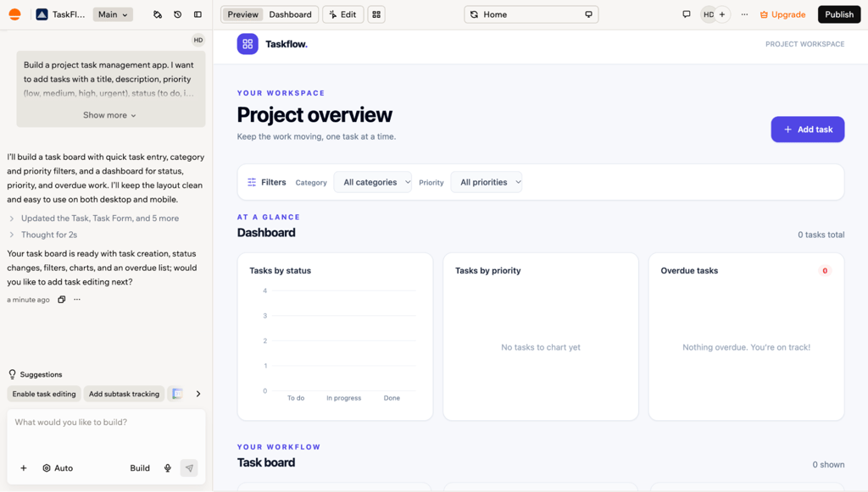Open message options three-dot icon below chat
Viewport: 868px width, 492px height.
pyautogui.click(x=77, y=299)
